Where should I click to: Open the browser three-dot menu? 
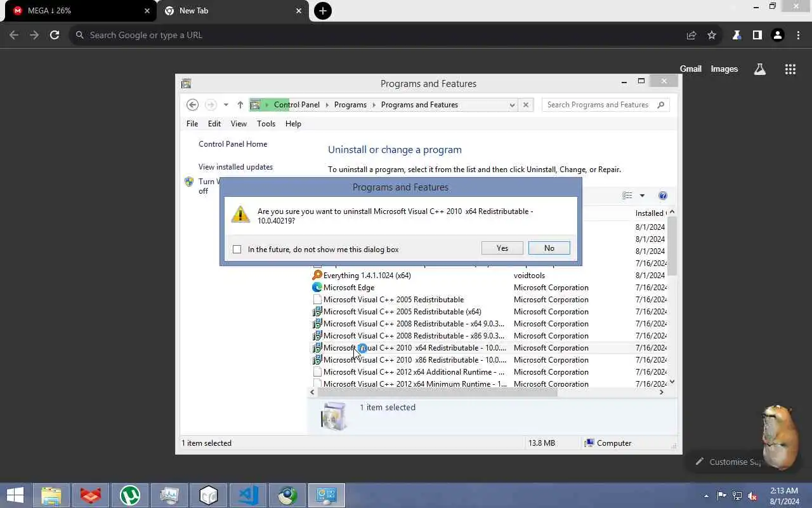798,35
